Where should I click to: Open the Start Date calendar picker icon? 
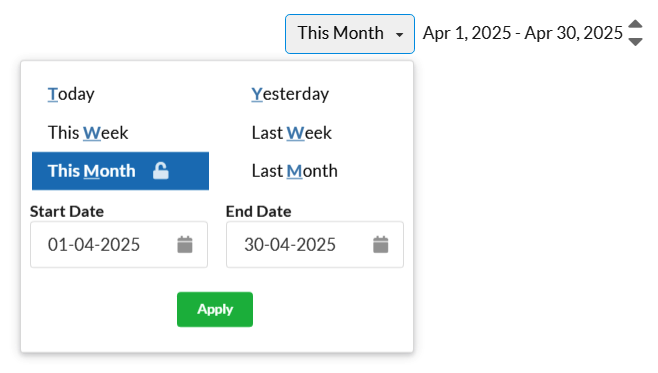185,245
